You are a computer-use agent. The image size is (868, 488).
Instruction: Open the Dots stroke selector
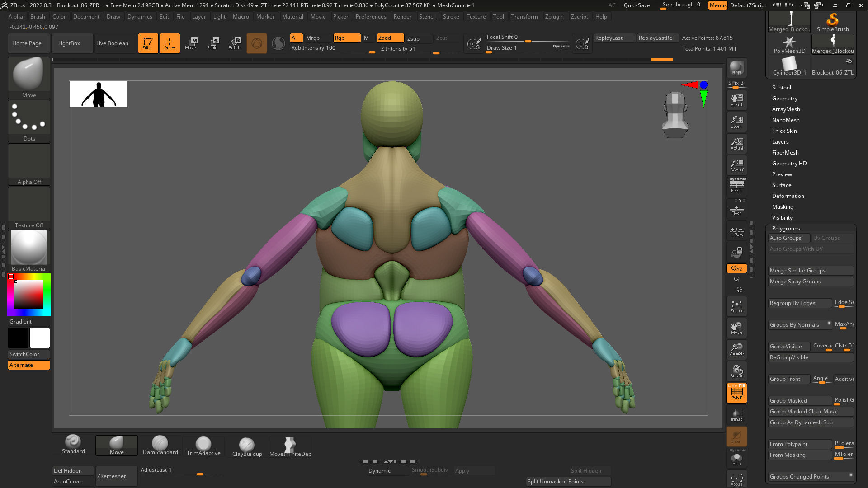[x=29, y=121]
